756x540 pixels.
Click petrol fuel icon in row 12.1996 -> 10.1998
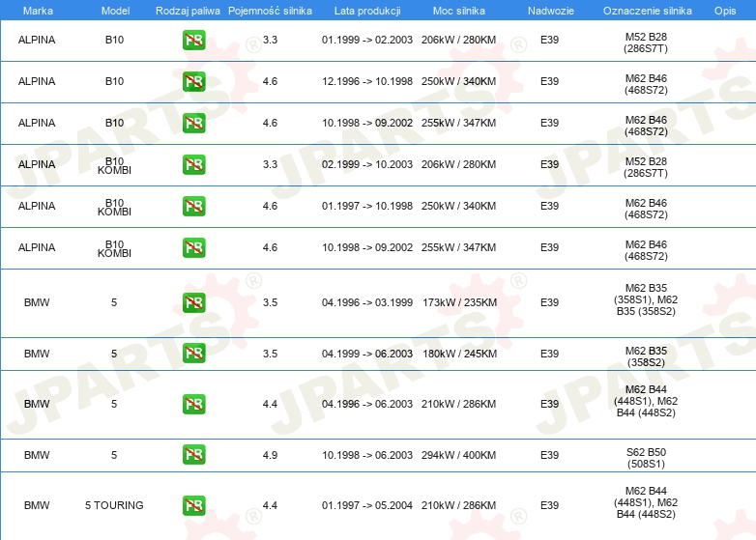[193, 81]
